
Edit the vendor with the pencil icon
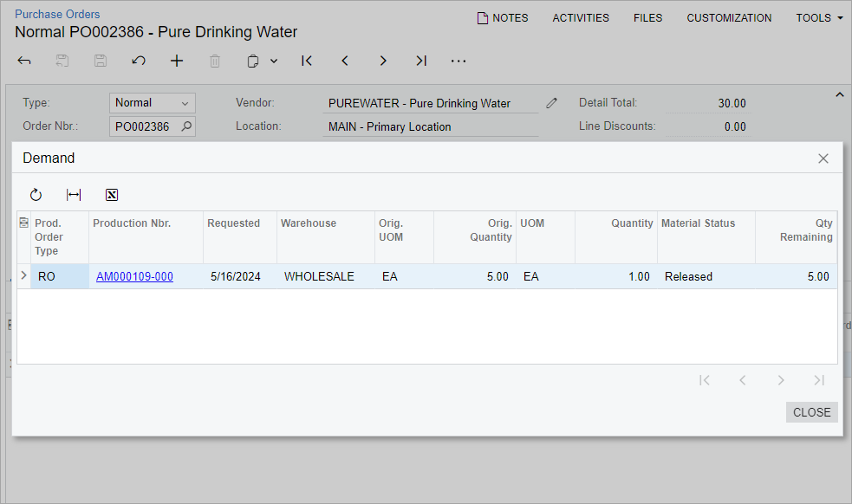(552, 103)
